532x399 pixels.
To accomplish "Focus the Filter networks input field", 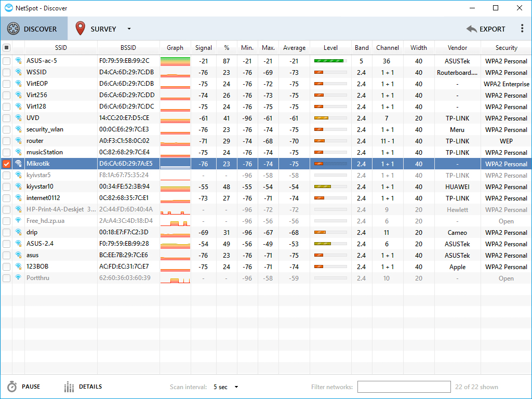I will 404,387.
